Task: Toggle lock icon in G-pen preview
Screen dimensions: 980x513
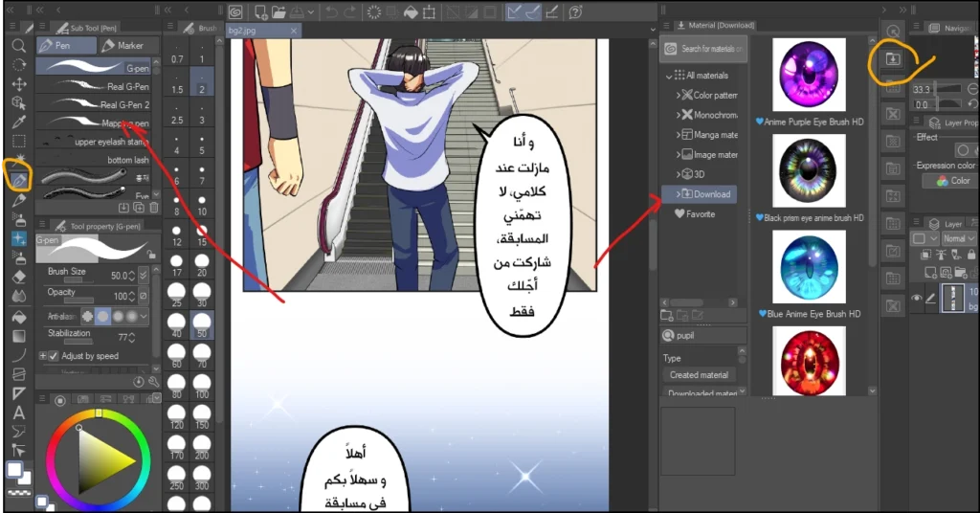Action: pos(151,255)
